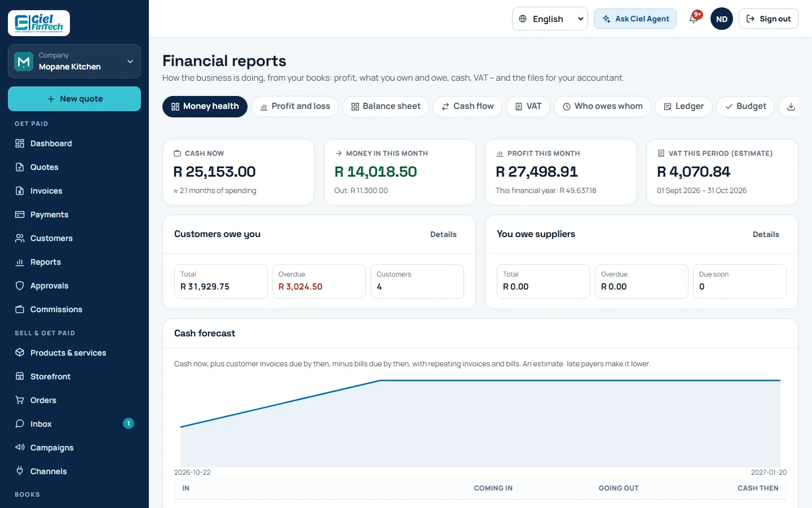Image resolution: width=812 pixels, height=508 pixels.
Task: Click Ask Ciel Agent button
Action: pos(635,19)
